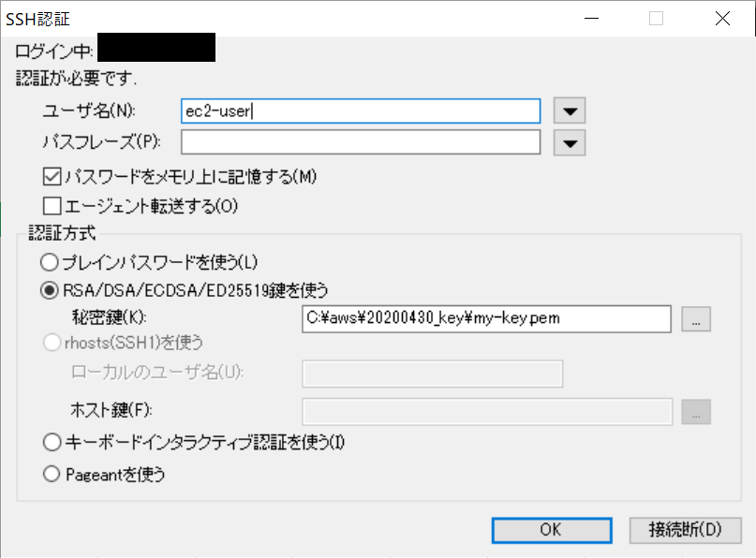This screenshot has width=756, height=558.
Task: Open the ユーザ名 dropdown arrow
Action: pos(570,110)
